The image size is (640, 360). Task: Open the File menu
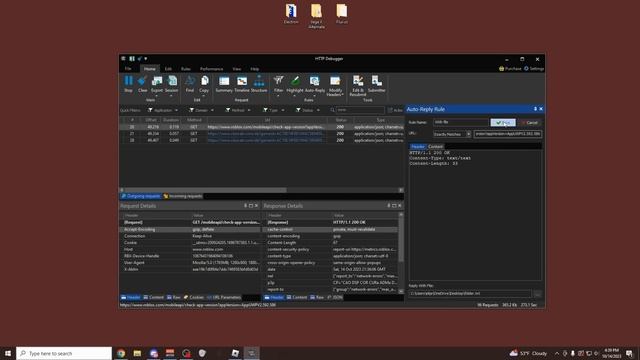click(128, 69)
